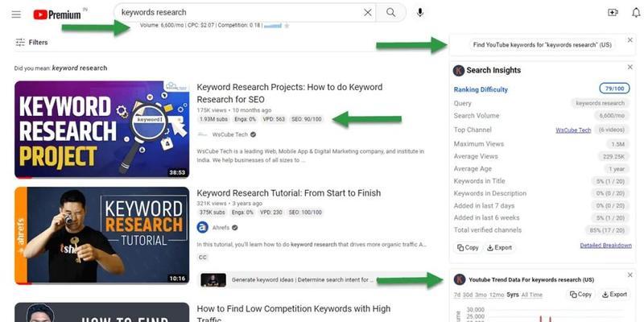The width and height of the screenshot is (644, 322).
Task: Open Low Competition Keywords video title
Action: 294,314
